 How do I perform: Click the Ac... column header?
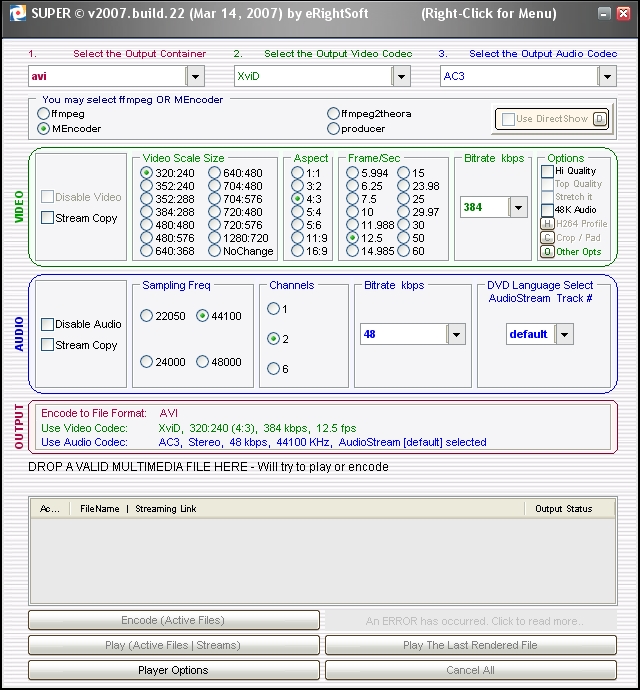[50, 509]
